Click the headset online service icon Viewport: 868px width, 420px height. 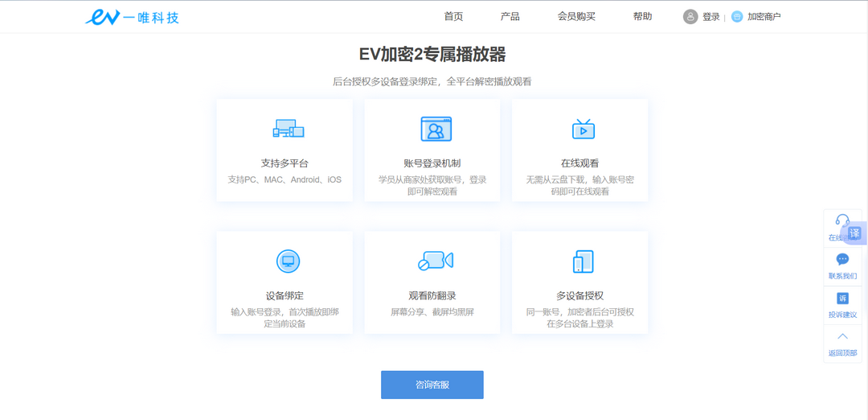click(x=841, y=220)
